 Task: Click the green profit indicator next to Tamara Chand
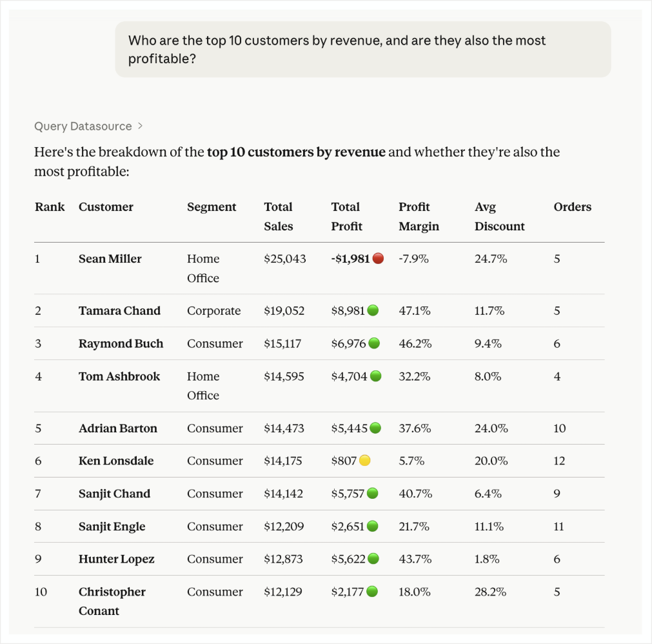373,310
